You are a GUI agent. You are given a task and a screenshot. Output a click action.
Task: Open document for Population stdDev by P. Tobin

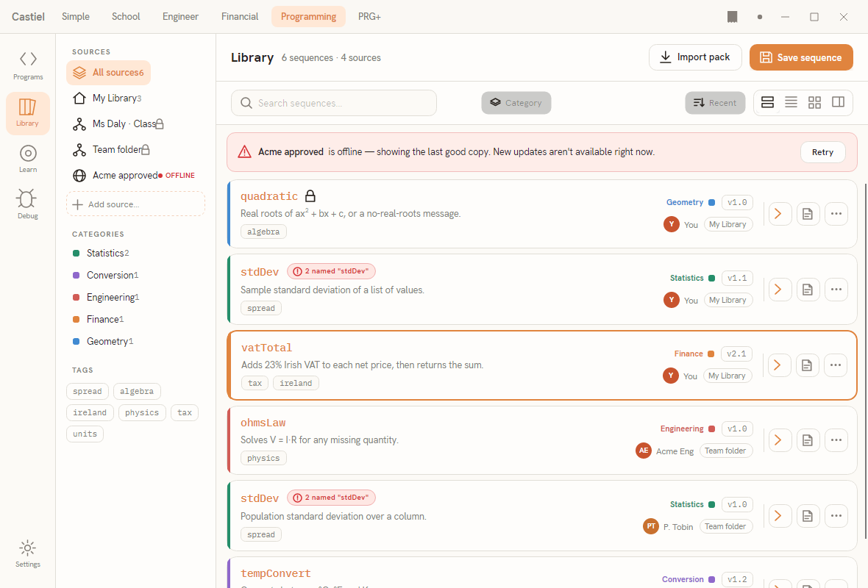tap(808, 516)
